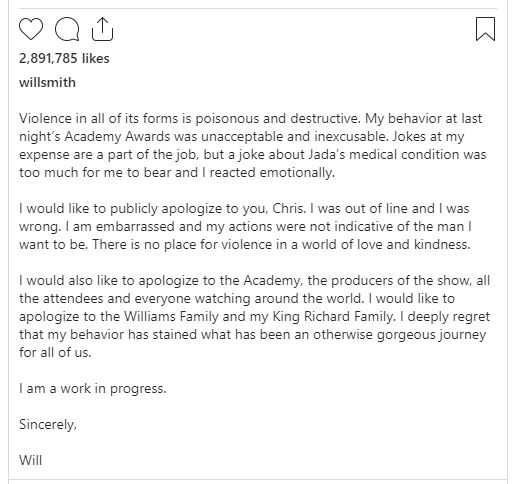The height and width of the screenshot is (484, 513).
Task: Open comments via the speech bubble icon
Action: click(67, 29)
